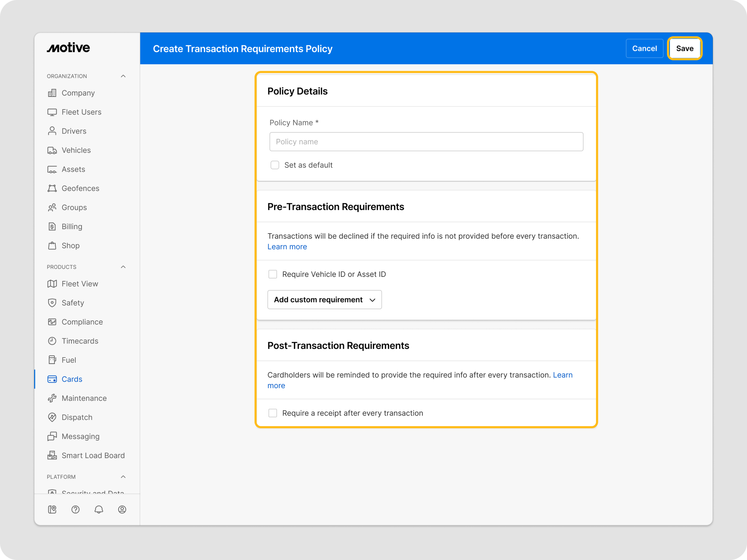The image size is (747, 560).
Task: Click the help question mark icon
Action: pyautogui.click(x=75, y=509)
